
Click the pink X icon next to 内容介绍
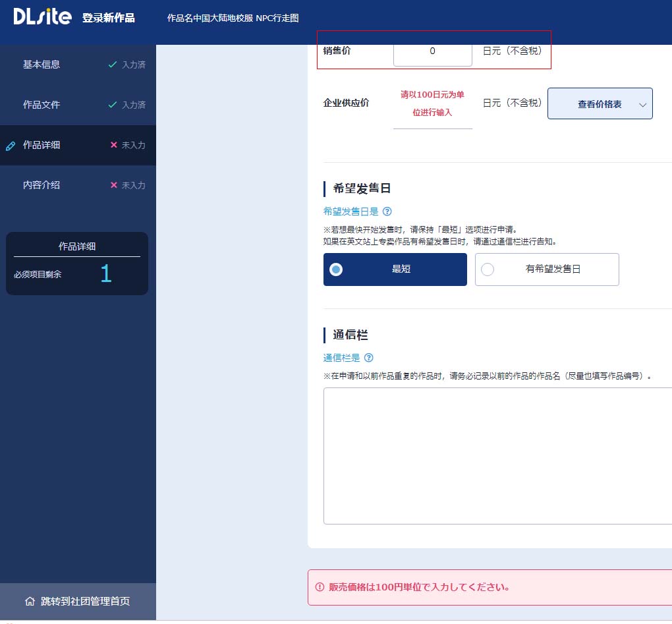pos(113,185)
